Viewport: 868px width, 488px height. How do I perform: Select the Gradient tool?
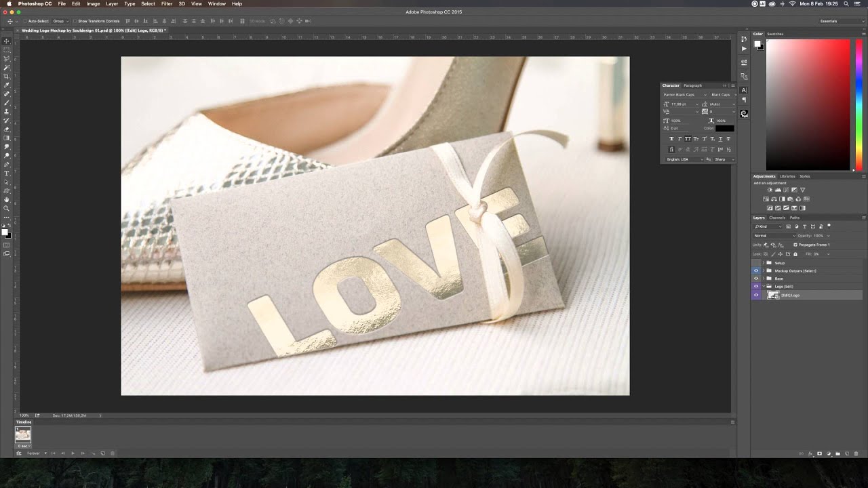6,138
